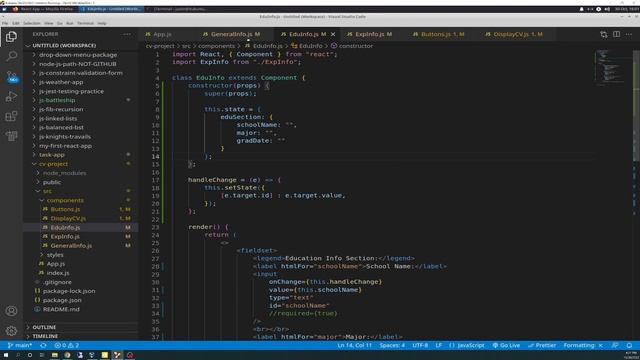The width and height of the screenshot is (640, 360).
Task: Expand the js-battleship folder
Action: pyautogui.click(x=81, y=100)
